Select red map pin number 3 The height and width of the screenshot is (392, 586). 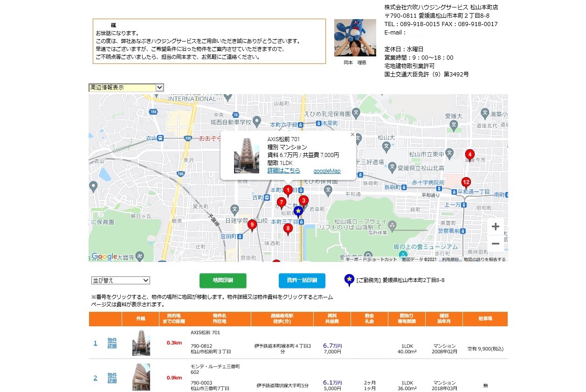pyautogui.click(x=303, y=201)
